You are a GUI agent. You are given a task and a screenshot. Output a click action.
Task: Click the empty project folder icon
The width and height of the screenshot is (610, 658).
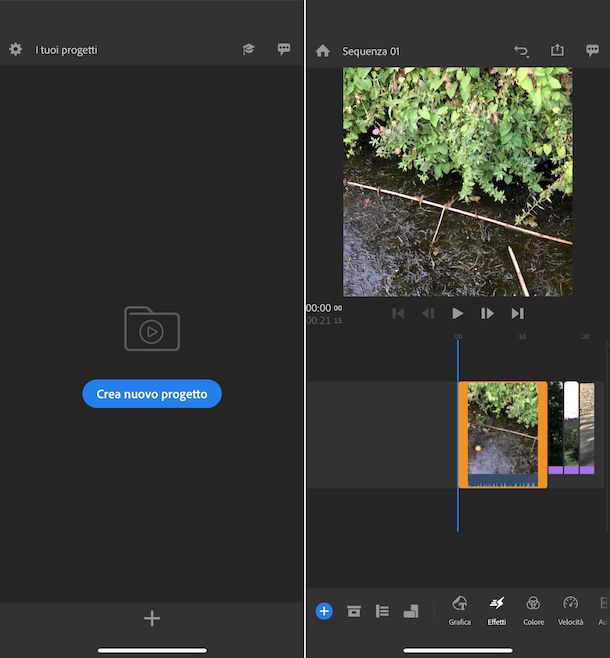pyautogui.click(x=152, y=329)
